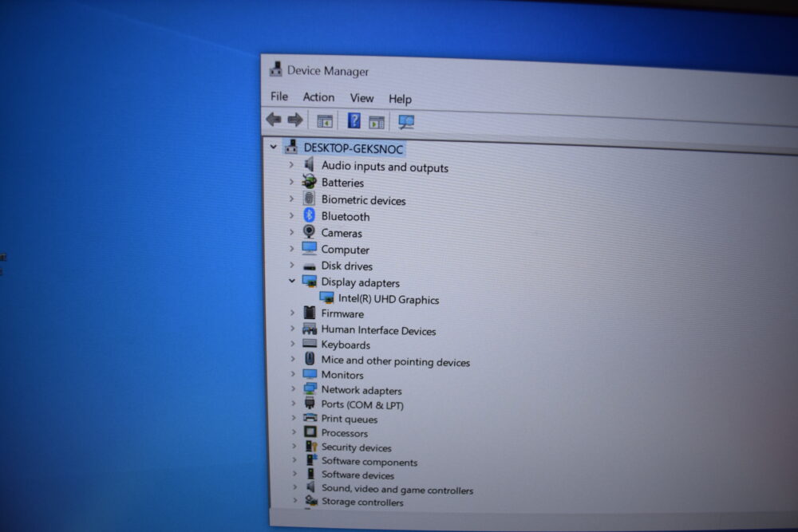Open the View menu
Image resolution: width=798 pixels, height=532 pixels.
361,97
